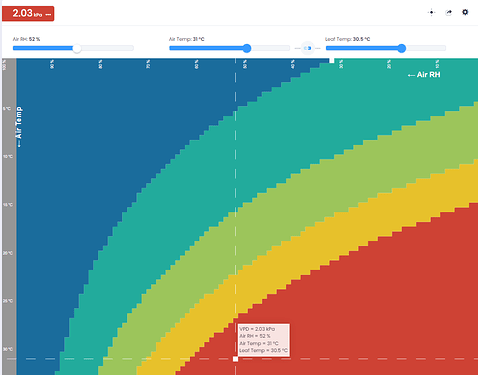
Task: Toggle the air-to-leaf temperature link switch
Action: point(308,48)
